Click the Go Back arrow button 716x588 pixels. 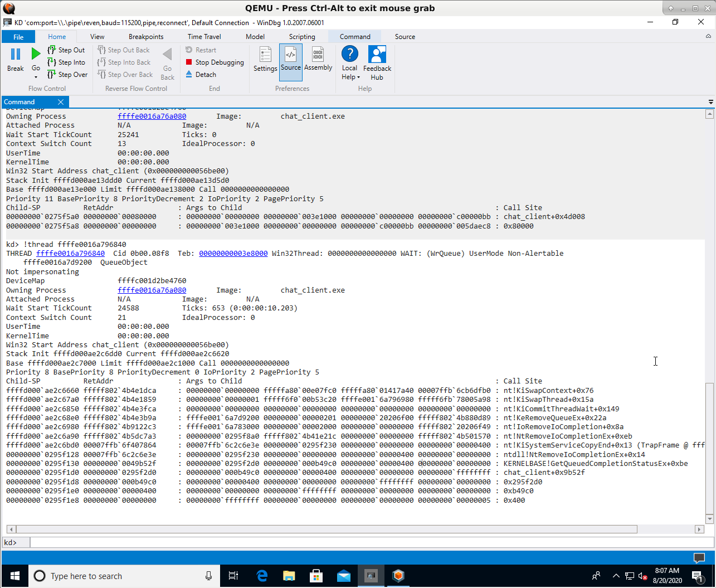tap(167, 64)
